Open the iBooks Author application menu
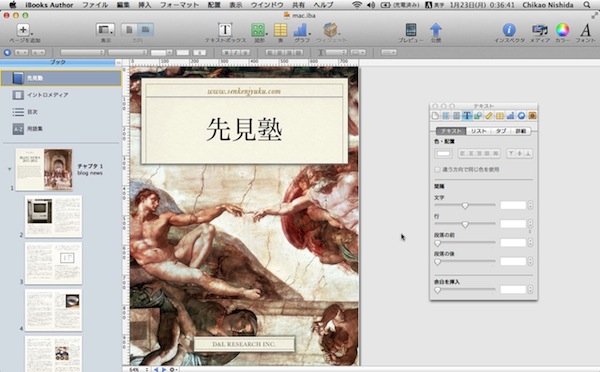This screenshot has height=372, width=600. [49, 5]
